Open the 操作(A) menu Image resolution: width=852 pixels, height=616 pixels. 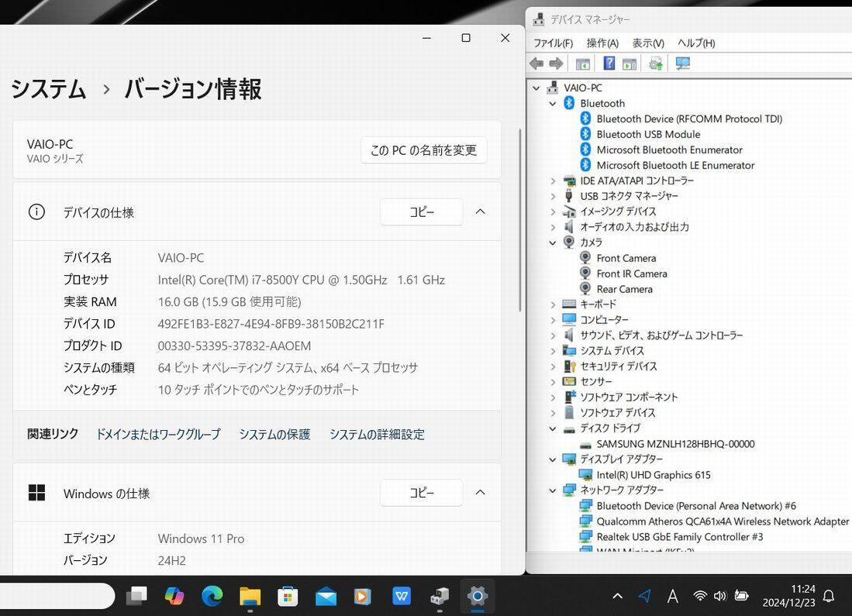(x=602, y=43)
